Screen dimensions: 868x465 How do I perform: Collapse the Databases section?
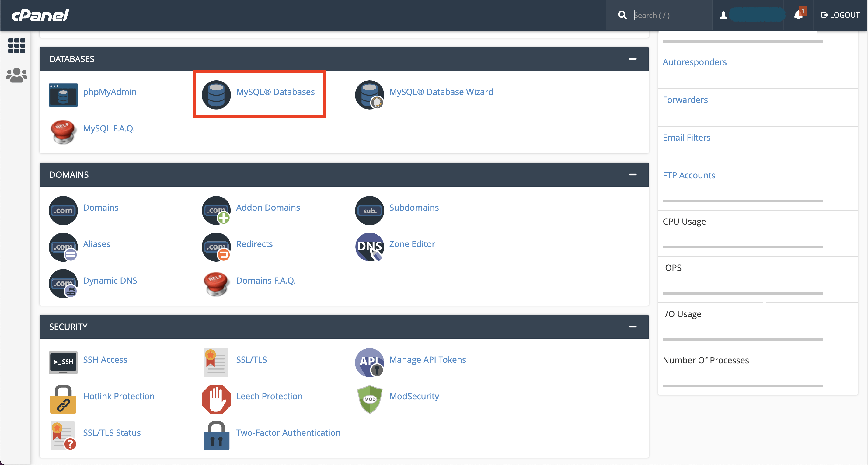[633, 59]
